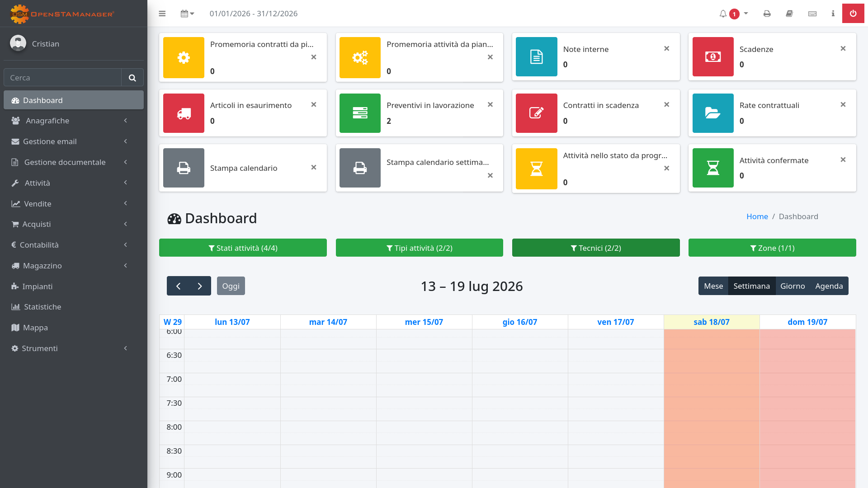Screen dimensions: 868x488
Task: Expand the Contabilità menu
Action: point(74,245)
